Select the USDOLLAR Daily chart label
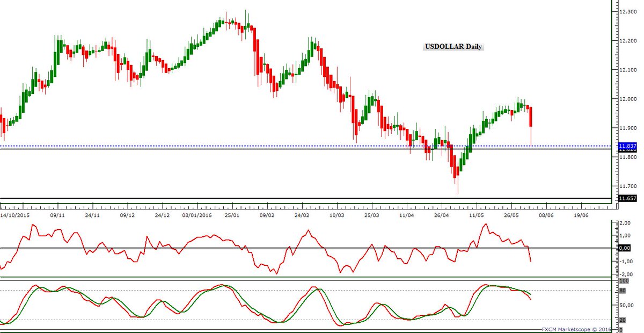The height and width of the screenshot is (333, 644). (x=453, y=47)
